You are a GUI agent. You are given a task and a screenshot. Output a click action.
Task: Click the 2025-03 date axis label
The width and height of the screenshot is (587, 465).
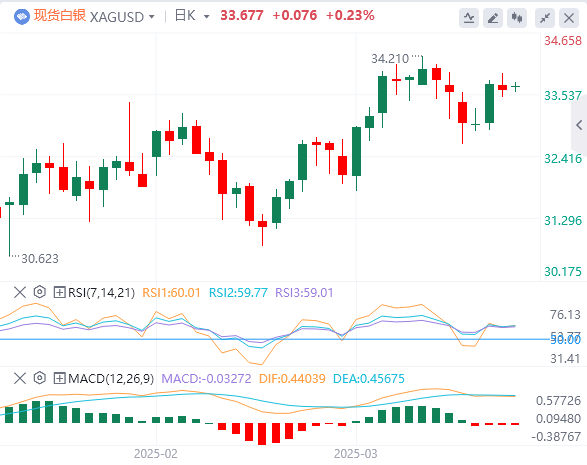pyautogui.click(x=356, y=454)
